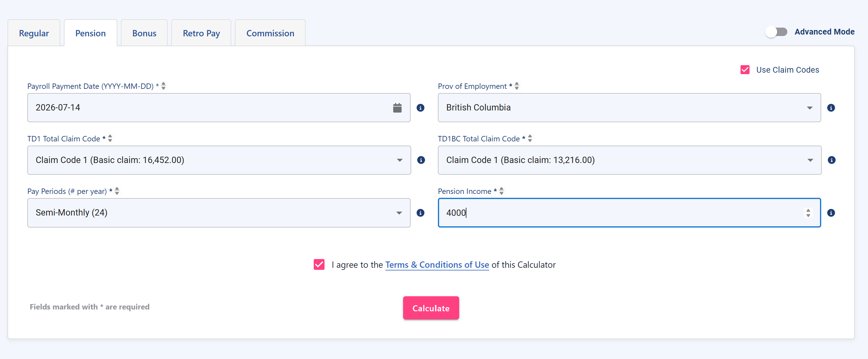Click sort arrows beside Prov of Employment label
The height and width of the screenshot is (359, 868).
coord(516,86)
